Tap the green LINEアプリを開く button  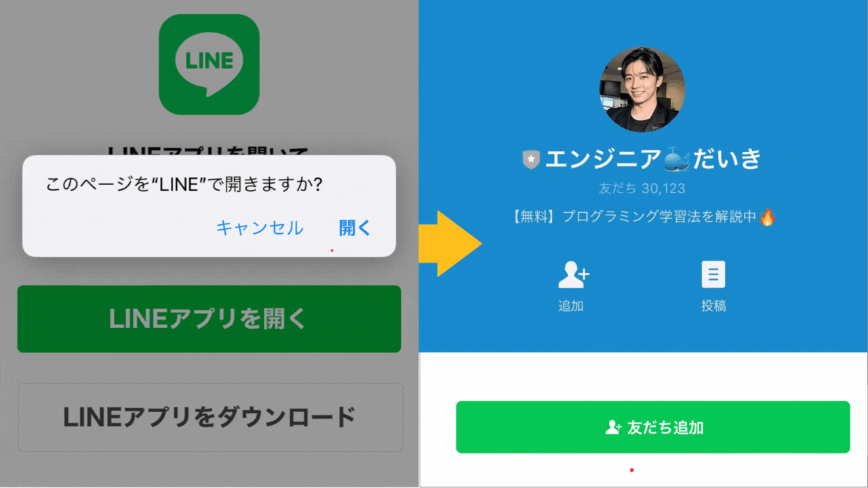pyautogui.click(x=209, y=319)
